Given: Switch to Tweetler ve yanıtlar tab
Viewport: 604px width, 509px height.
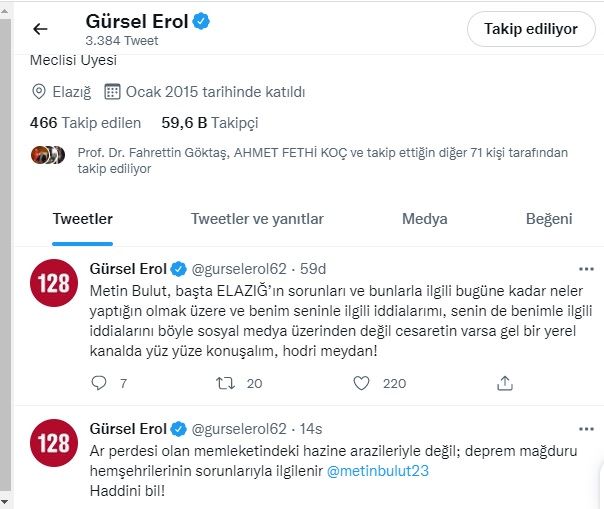Looking at the screenshot, I should click(x=257, y=219).
